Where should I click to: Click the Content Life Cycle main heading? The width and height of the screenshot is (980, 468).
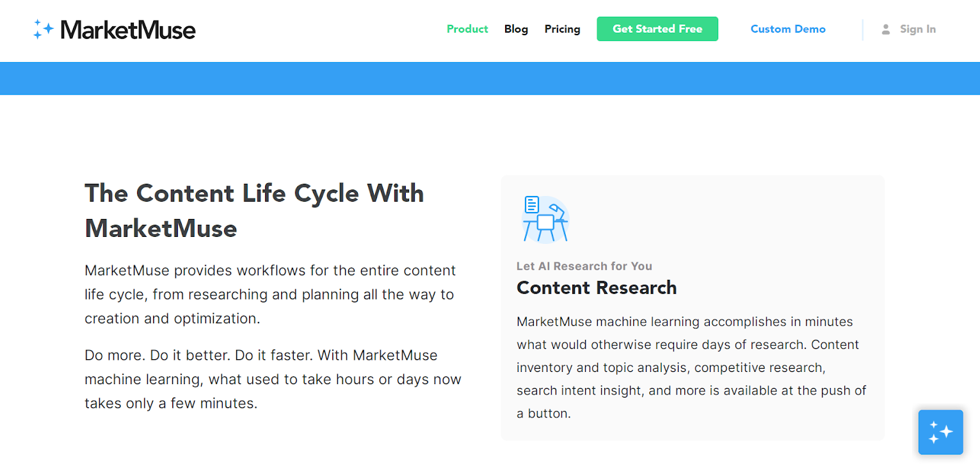[x=254, y=210]
